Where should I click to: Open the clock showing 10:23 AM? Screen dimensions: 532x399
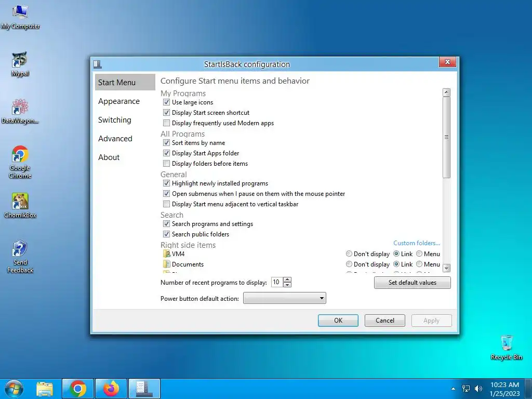504,389
